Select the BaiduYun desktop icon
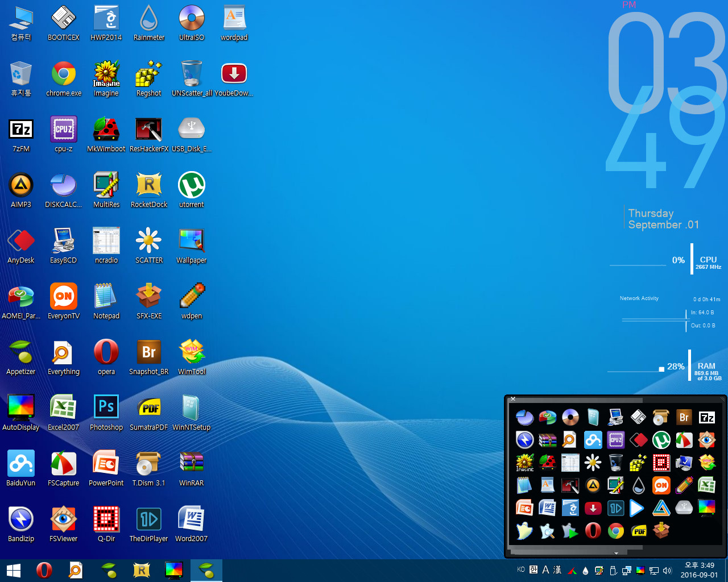The height and width of the screenshot is (582, 728). tap(21, 469)
